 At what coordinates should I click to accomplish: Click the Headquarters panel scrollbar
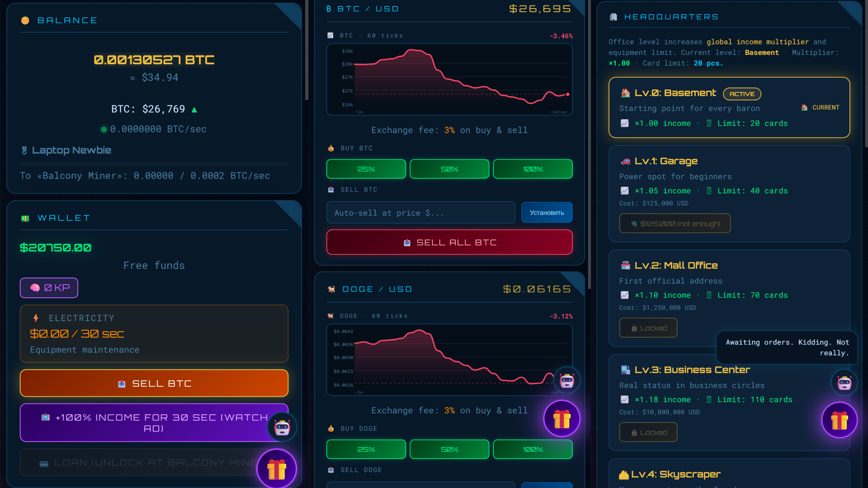coord(866,74)
